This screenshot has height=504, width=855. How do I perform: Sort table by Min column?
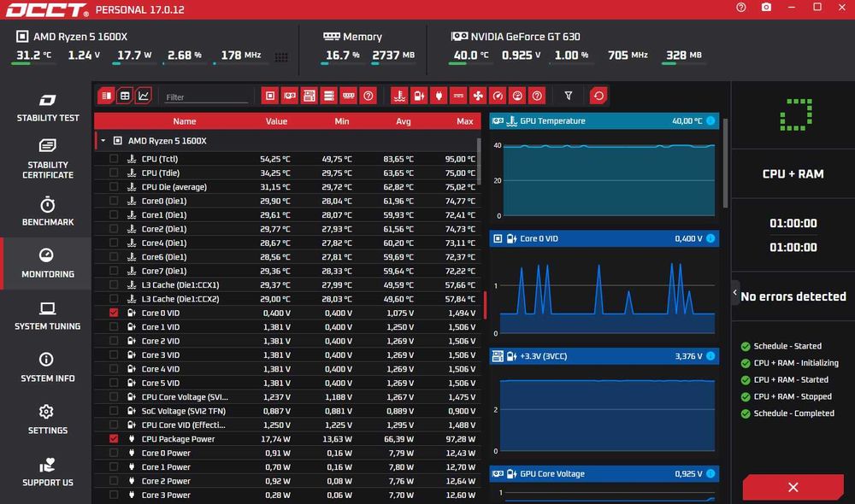[x=341, y=121]
